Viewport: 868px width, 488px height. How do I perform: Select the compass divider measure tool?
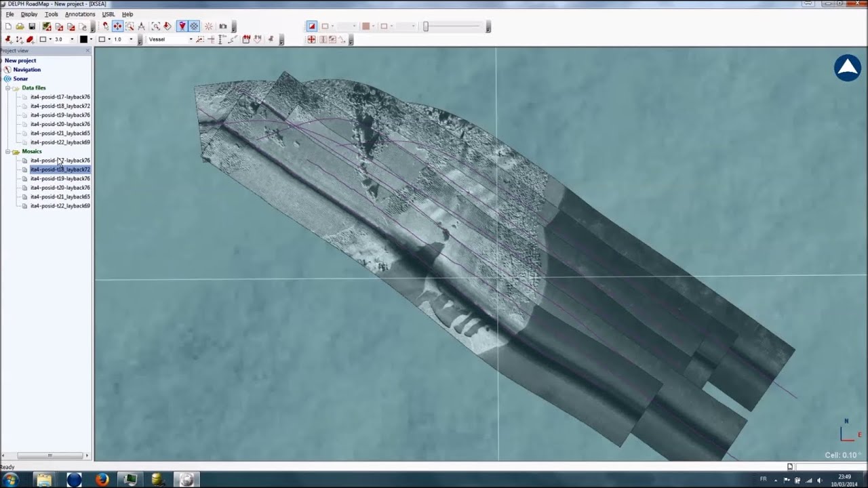coord(141,26)
